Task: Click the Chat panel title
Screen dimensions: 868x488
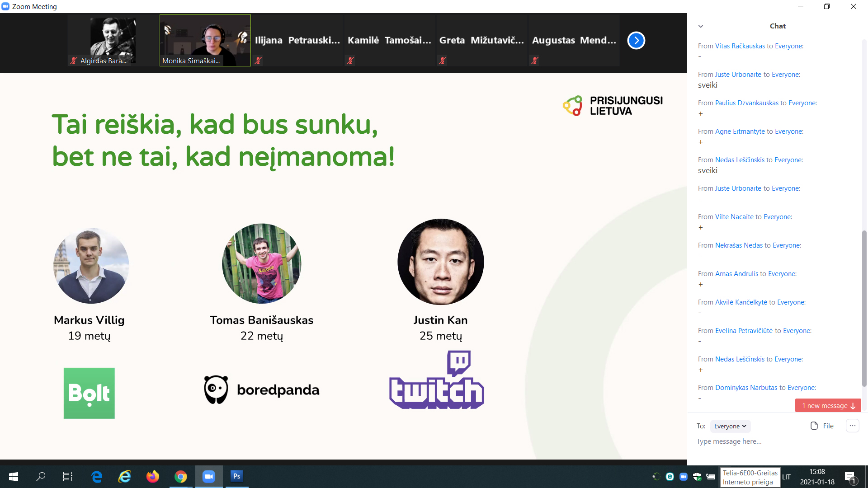Action: (x=778, y=26)
